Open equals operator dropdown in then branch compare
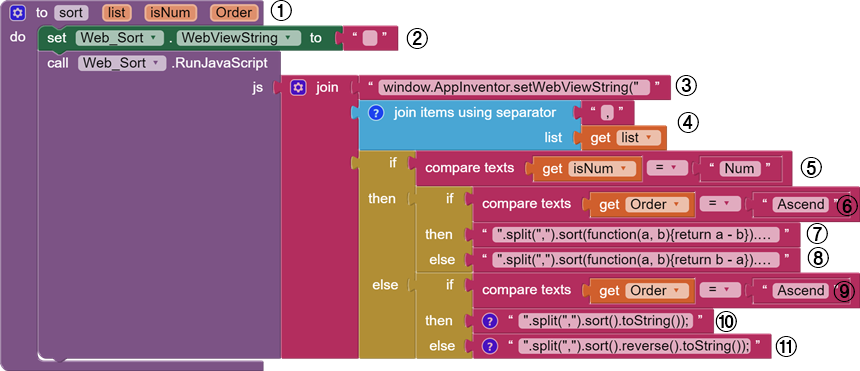Image resolution: width=860 pixels, height=371 pixels. click(x=719, y=205)
